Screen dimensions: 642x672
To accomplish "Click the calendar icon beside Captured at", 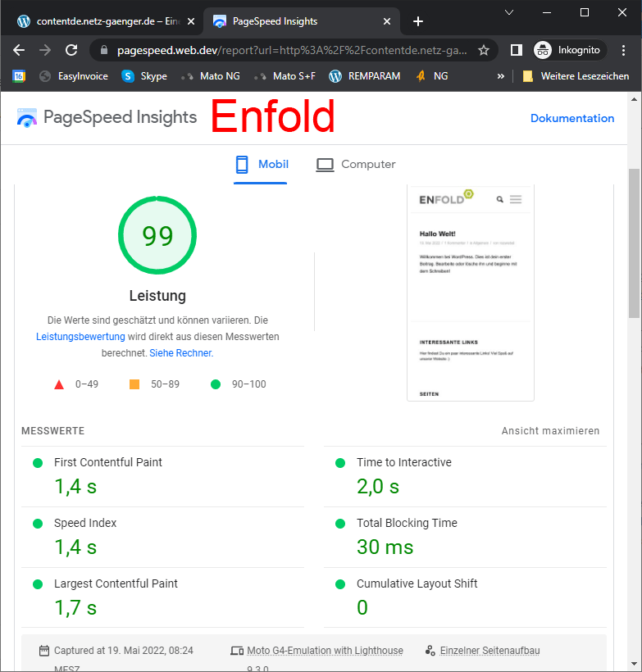I will (x=44, y=651).
